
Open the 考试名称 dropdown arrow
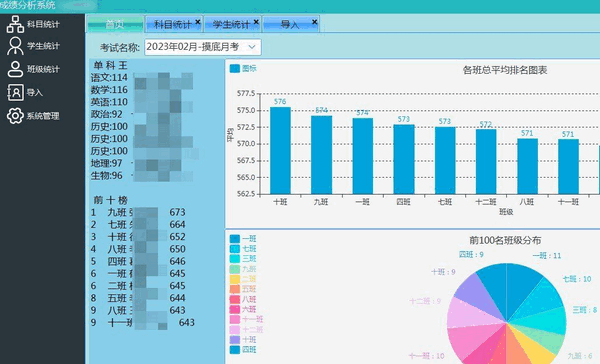252,47
